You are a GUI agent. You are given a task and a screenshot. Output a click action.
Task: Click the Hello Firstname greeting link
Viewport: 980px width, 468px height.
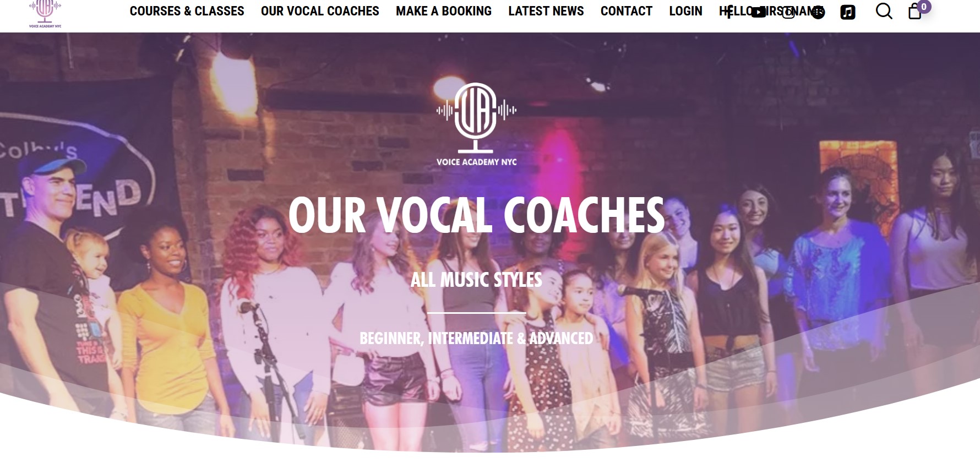tap(771, 11)
